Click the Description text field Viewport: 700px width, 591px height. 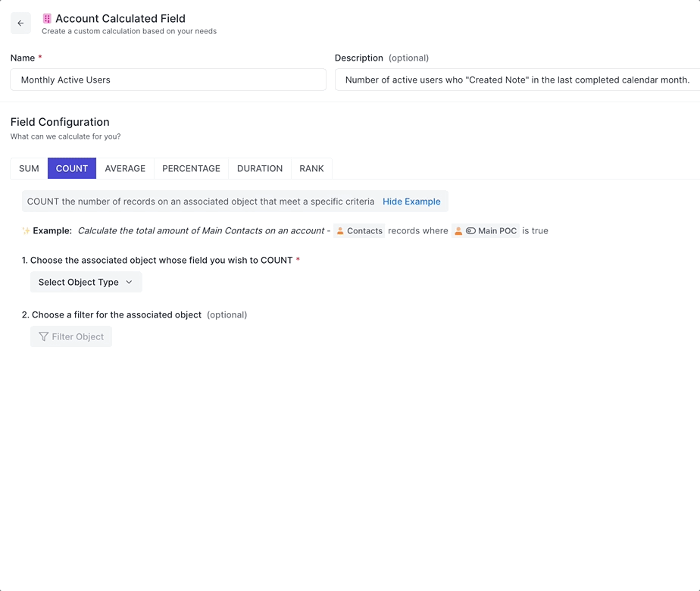(515, 80)
